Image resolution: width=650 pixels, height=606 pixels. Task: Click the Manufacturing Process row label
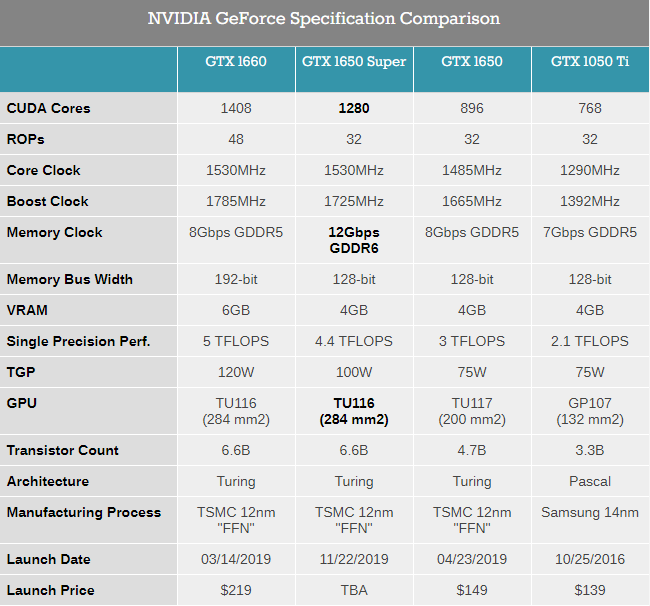point(84,512)
